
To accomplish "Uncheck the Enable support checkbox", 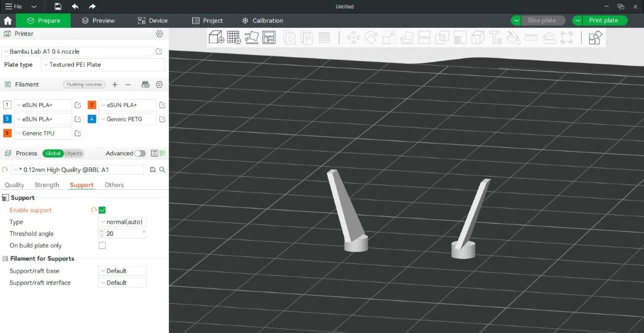I will (x=102, y=210).
